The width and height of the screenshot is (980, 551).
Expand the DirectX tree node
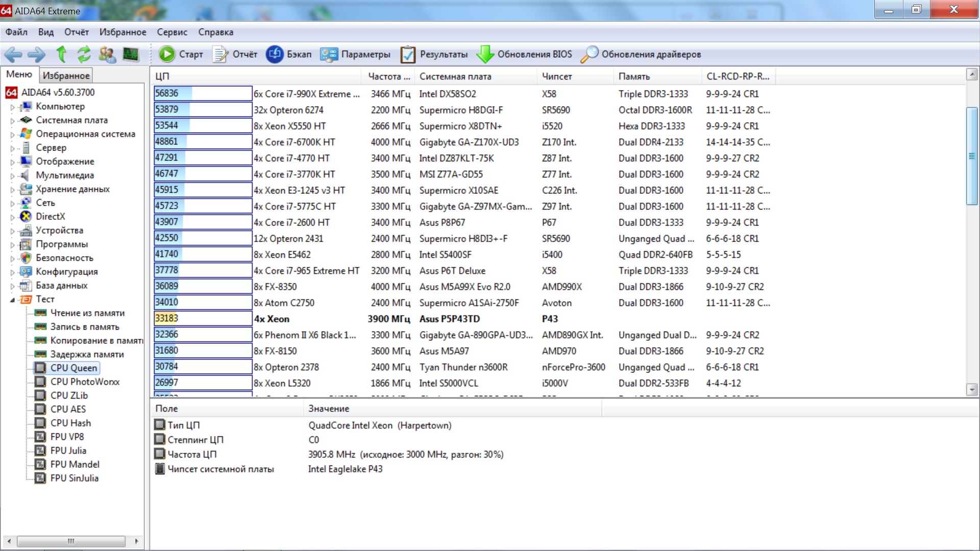12,217
